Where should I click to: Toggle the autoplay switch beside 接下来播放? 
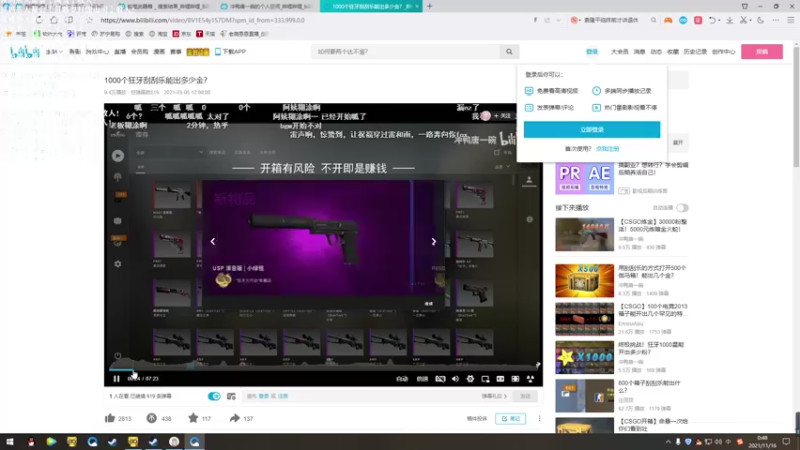tap(682, 208)
